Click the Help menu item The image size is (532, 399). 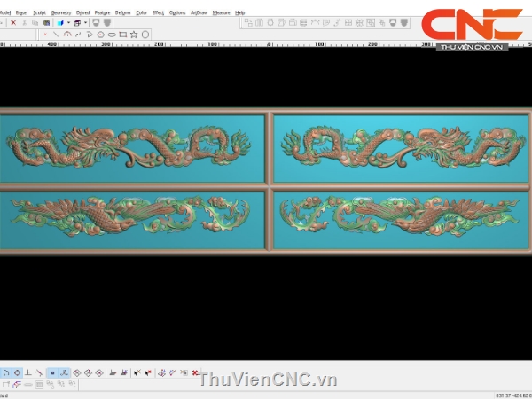tap(240, 12)
